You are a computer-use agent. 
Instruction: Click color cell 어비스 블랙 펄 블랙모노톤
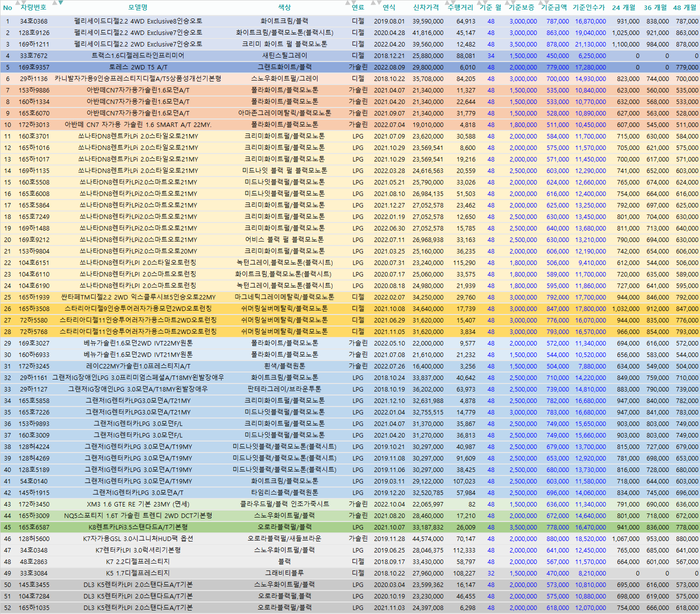[284, 240]
